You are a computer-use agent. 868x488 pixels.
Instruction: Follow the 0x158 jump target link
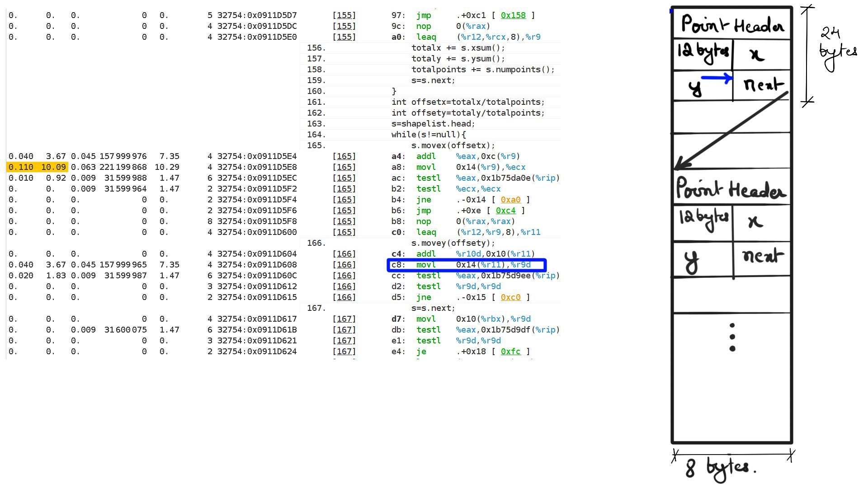(513, 15)
